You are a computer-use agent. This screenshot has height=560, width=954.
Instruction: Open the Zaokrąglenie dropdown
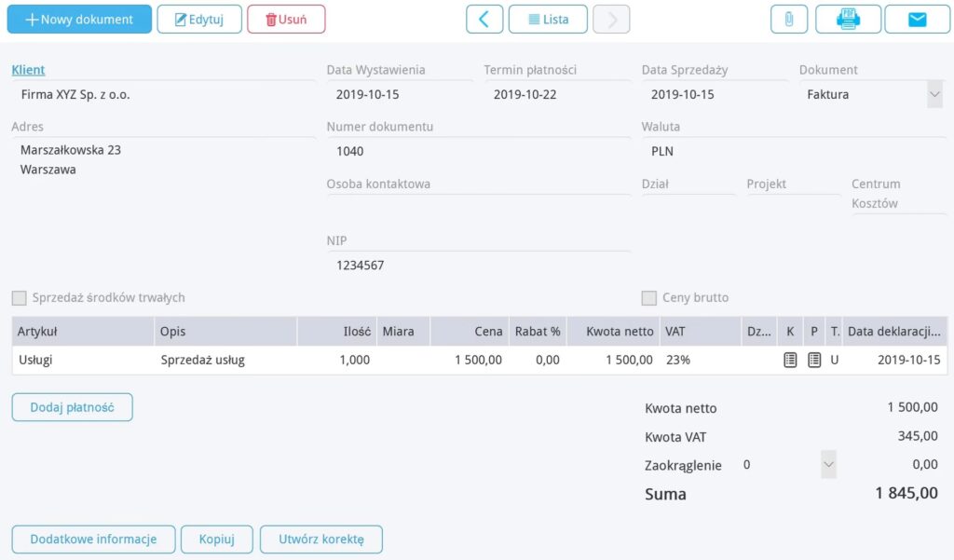pyautogui.click(x=828, y=464)
